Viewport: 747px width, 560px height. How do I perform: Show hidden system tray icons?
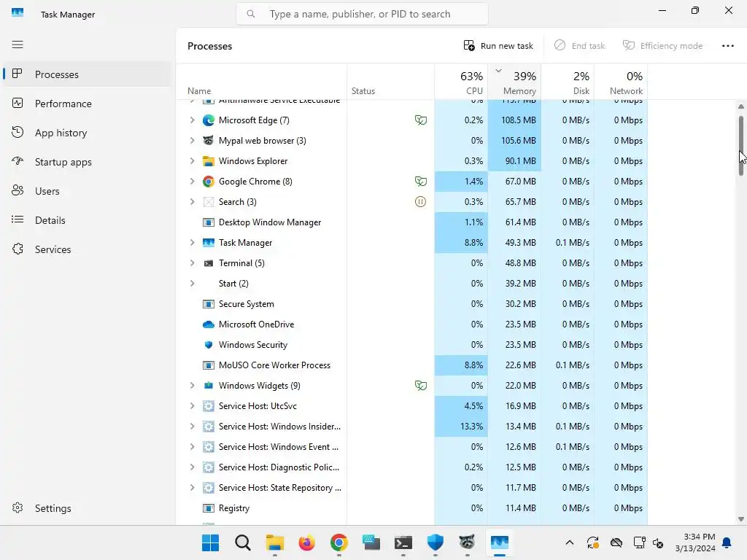pyautogui.click(x=569, y=542)
